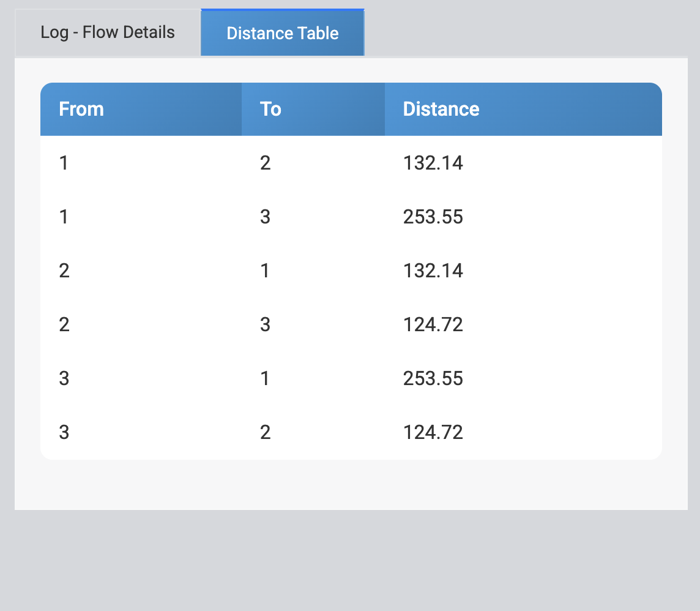The height and width of the screenshot is (611, 700).
Task: Select distance 253.55 in row 1 to 3
Action: pyautogui.click(x=433, y=217)
